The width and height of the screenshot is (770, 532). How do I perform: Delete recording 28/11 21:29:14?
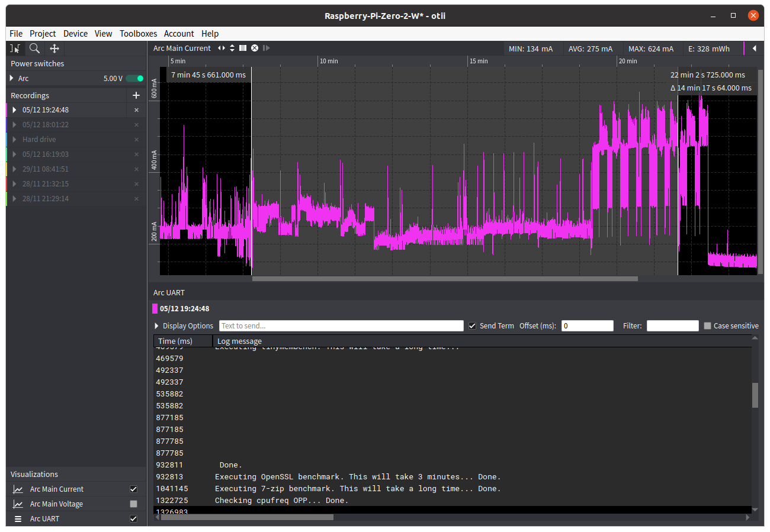(x=136, y=199)
